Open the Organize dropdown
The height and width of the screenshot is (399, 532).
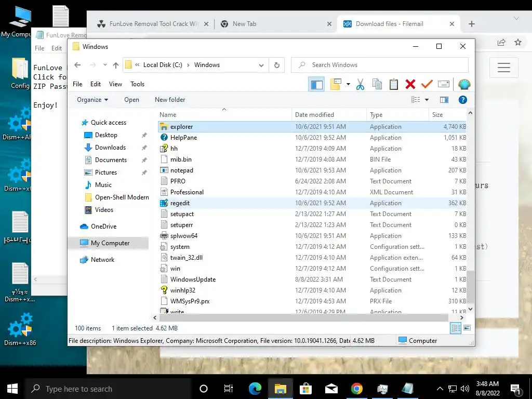tap(92, 100)
